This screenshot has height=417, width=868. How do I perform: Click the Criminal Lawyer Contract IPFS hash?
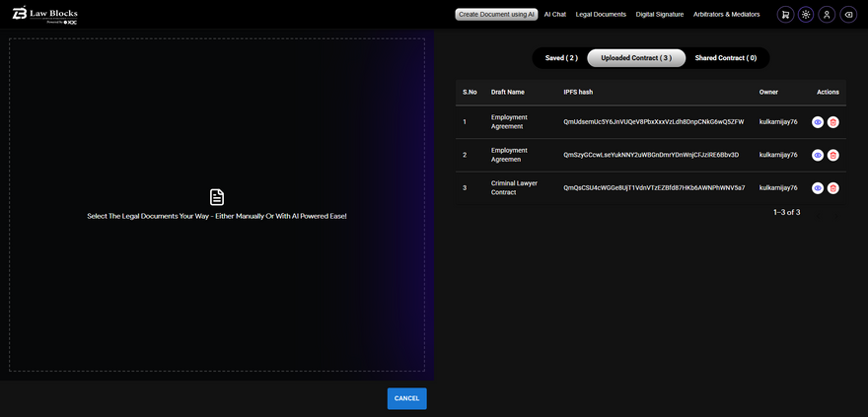tap(654, 187)
